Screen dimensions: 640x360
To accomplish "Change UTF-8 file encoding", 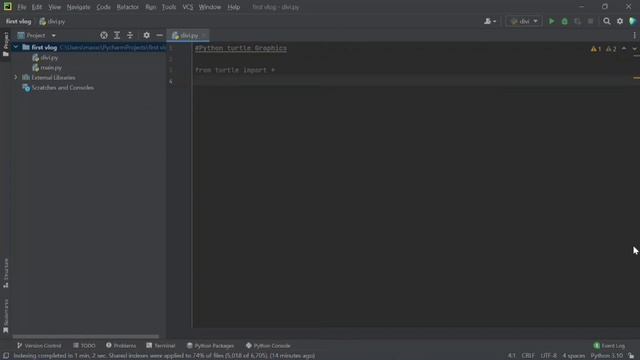I will coord(549,356).
